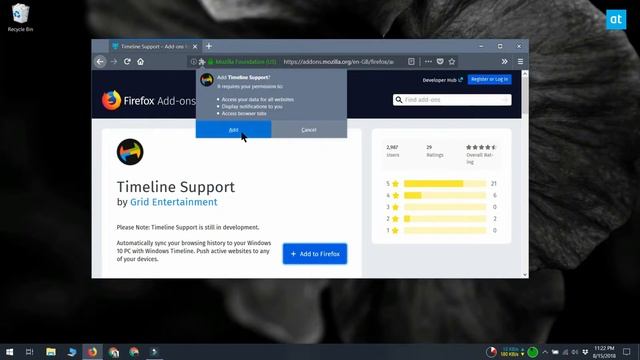Image resolution: width=640 pixels, height=360 pixels.
Task: Open the Firefox home page icon
Action: [x=140, y=62]
